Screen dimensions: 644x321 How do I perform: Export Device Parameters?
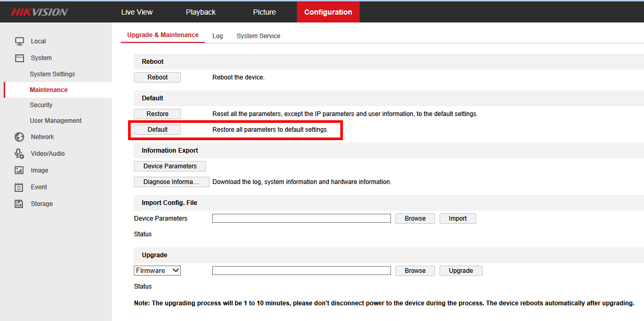(169, 166)
